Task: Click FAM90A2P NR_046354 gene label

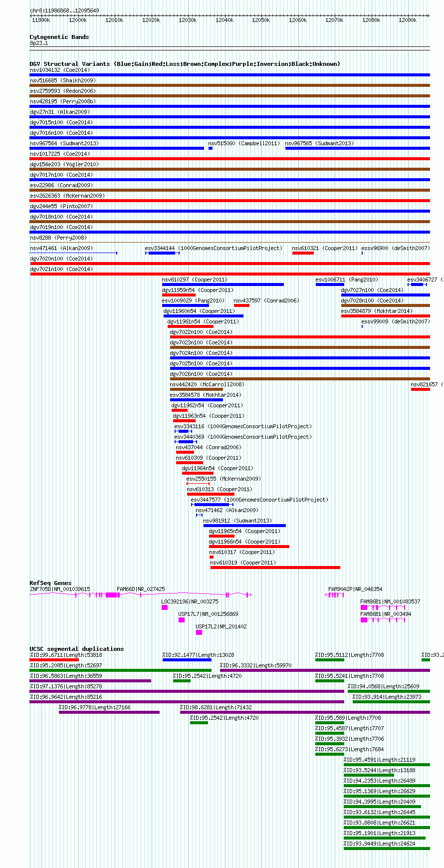Action: point(355,589)
